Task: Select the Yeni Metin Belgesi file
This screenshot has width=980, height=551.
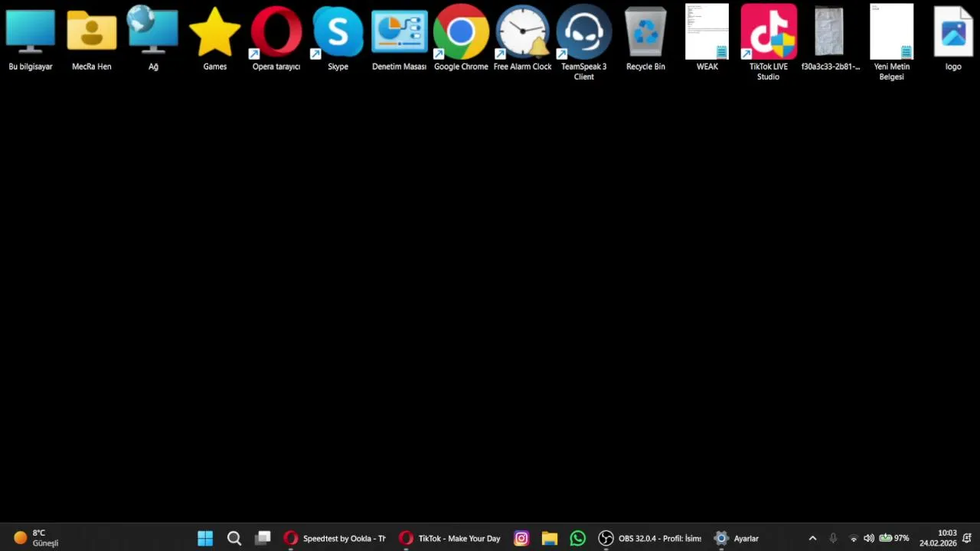Action: click(891, 42)
